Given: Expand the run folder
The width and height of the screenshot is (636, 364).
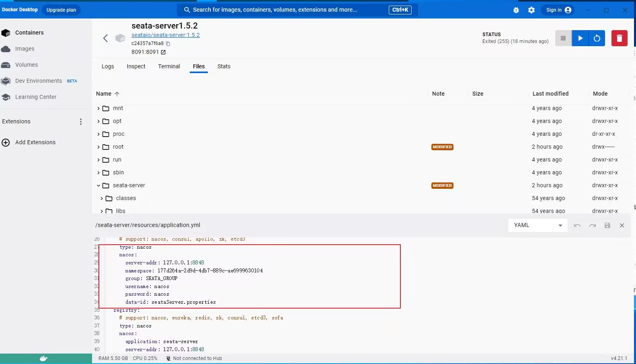Looking at the screenshot, I should point(98,160).
